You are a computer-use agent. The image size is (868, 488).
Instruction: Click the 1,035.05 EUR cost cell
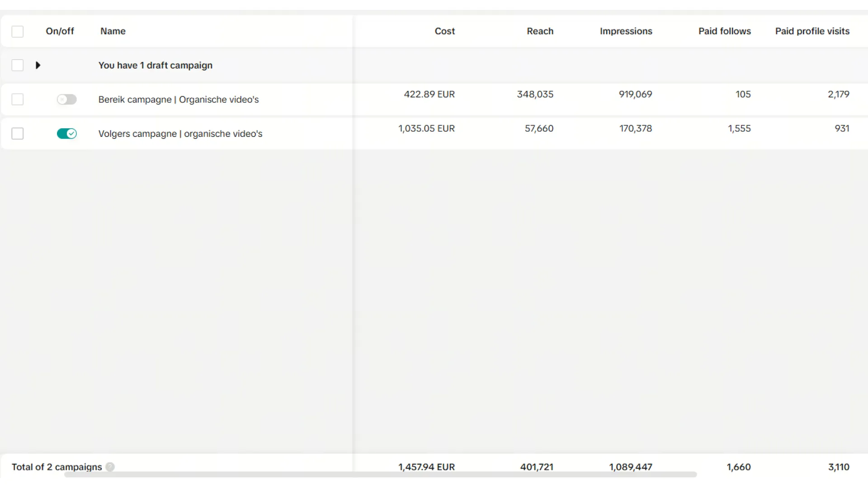(x=426, y=128)
